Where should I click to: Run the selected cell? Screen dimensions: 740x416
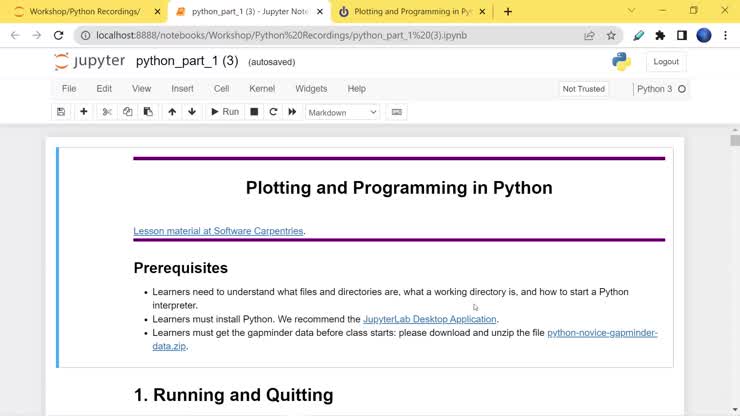point(224,112)
